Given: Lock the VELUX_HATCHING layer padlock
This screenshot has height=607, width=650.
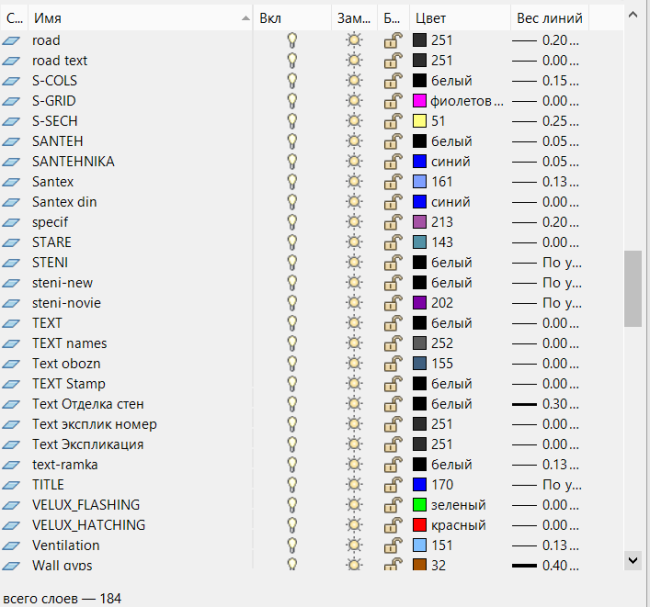Looking at the screenshot, I should [x=393, y=525].
